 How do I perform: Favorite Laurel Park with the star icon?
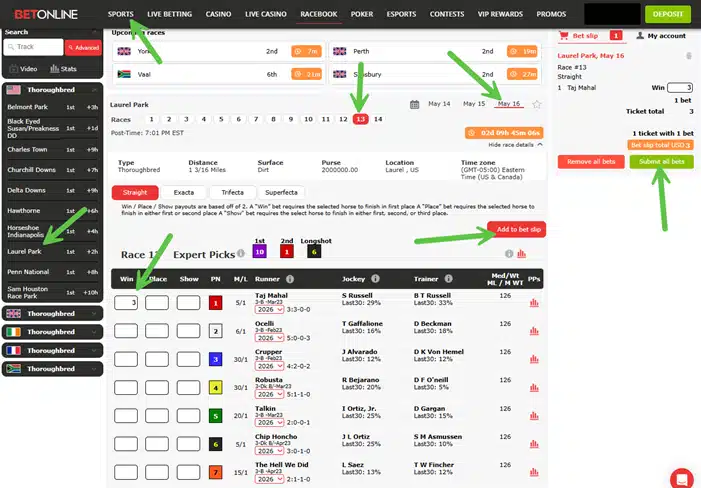(x=537, y=105)
